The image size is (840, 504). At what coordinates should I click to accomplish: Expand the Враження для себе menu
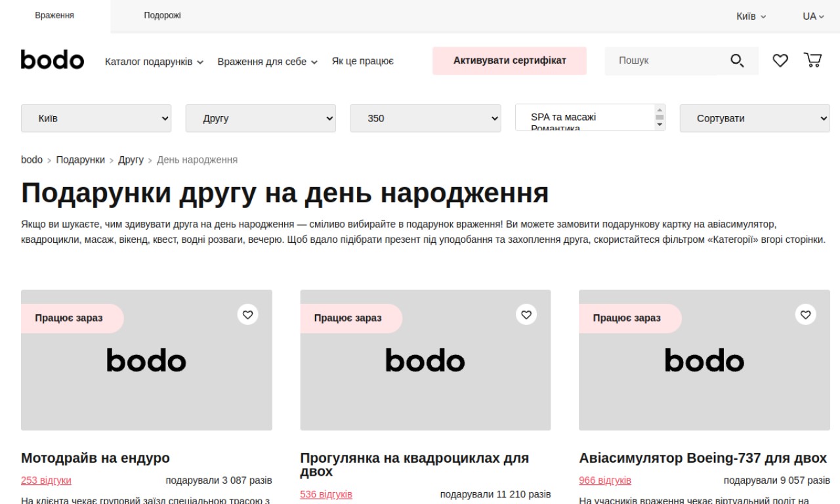pyautogui.click(x=268, y=62)
